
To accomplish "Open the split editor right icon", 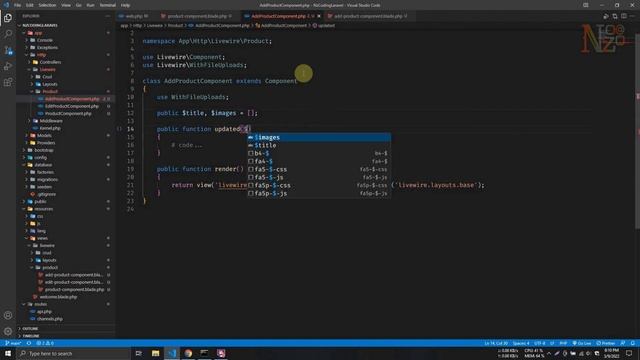I will (x=624, y=16).
